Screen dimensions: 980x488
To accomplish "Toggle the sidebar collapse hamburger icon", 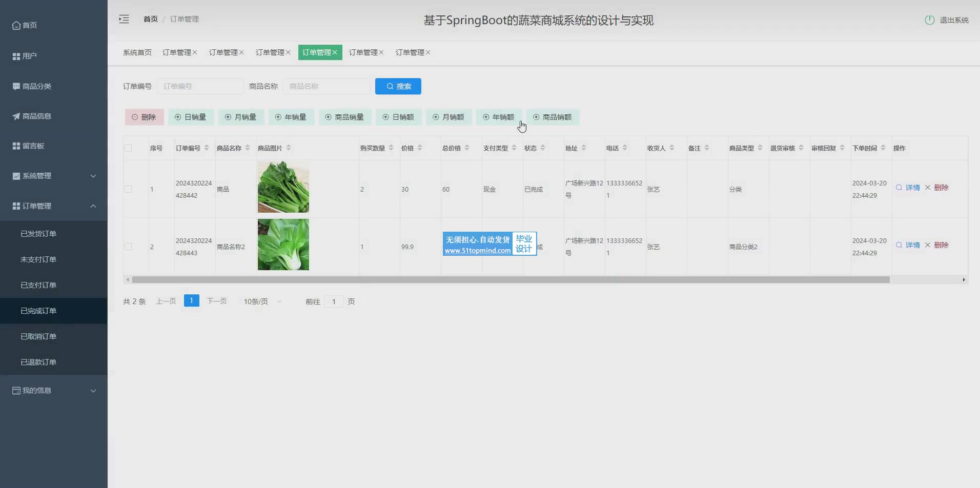I will (124, 19).
